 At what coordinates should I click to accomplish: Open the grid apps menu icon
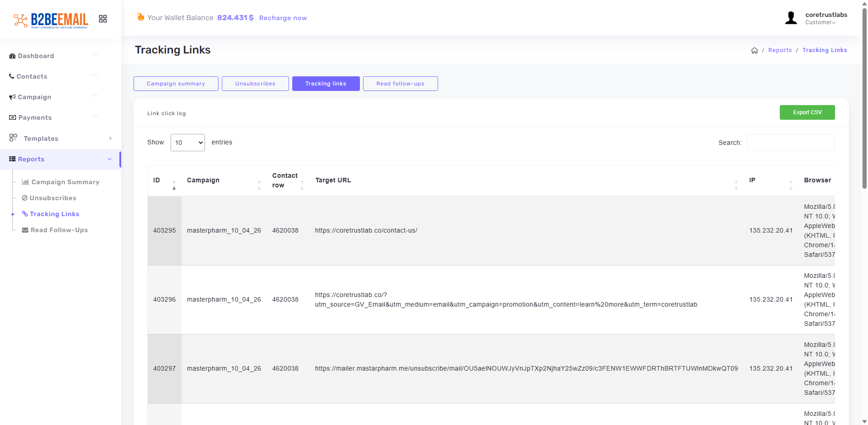(x=103, y=19)
